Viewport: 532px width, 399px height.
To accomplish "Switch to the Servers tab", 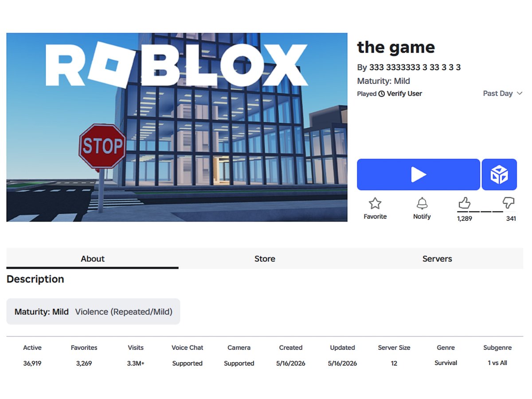I will pos(437,258).
